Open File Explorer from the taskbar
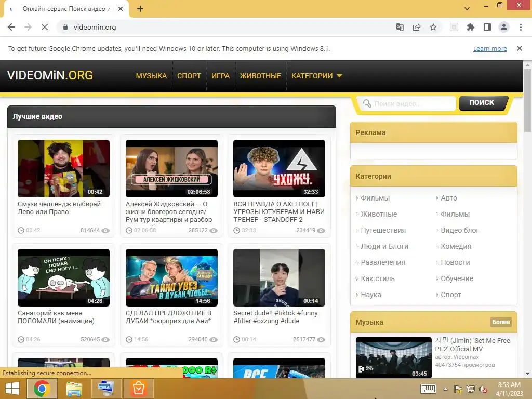This screenshot has width=532, height=399. 74,389
